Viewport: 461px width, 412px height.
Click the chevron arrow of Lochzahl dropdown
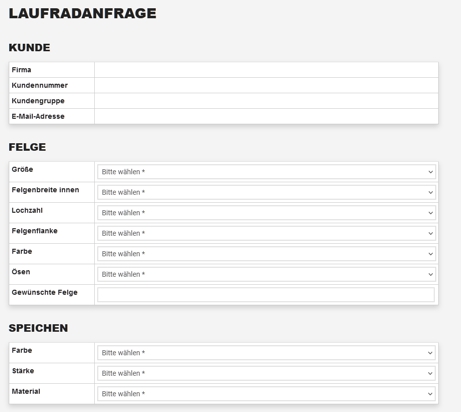[430, 213]
